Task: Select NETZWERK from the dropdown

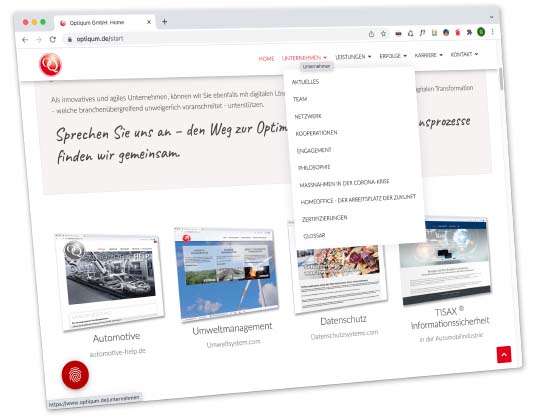Action: 308,116
